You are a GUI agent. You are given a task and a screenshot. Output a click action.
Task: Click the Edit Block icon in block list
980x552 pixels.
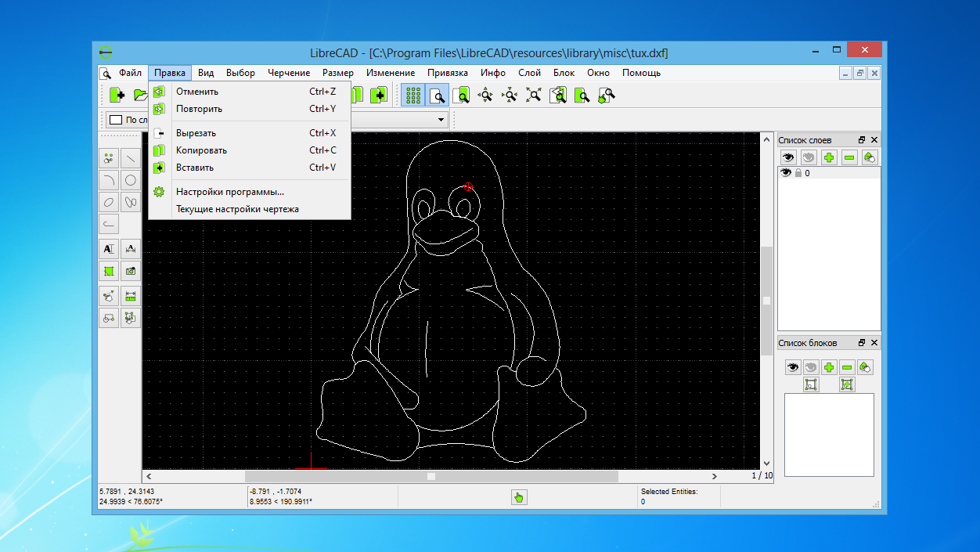(812, 384)
